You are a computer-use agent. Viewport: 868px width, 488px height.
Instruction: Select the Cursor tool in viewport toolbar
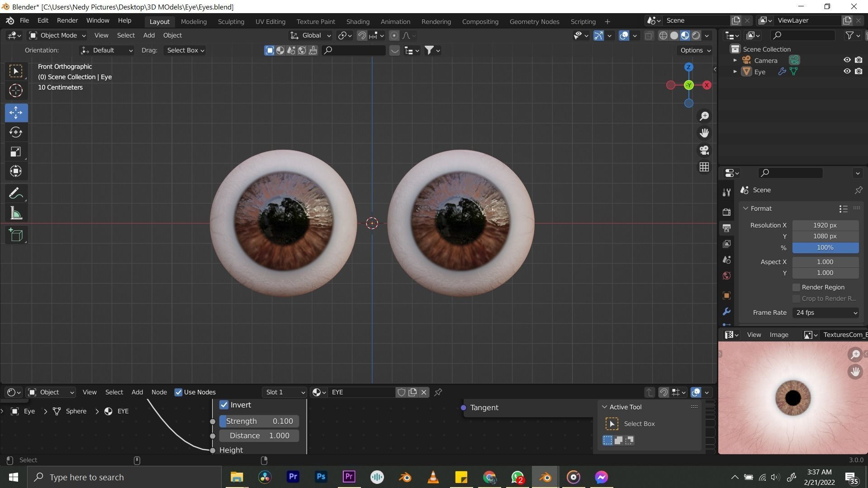[x=16, y=91]
